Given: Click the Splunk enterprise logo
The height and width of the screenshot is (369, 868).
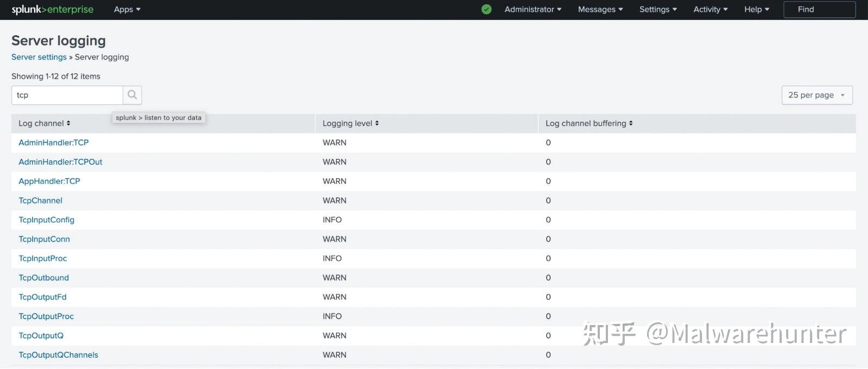Looking at the screenshot, I should point(53,9).
